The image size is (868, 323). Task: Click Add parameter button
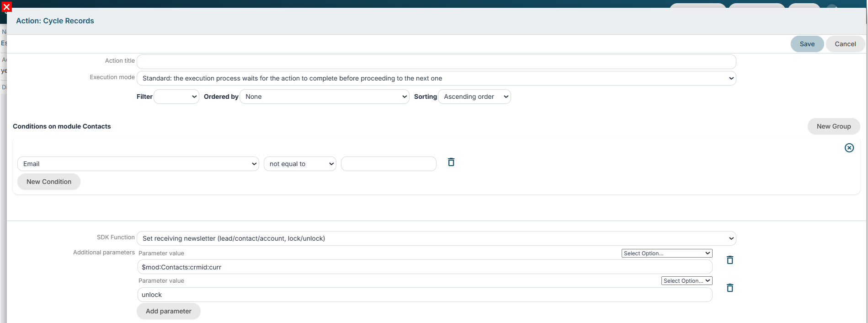pyautogui.click(x=169, y=311)
